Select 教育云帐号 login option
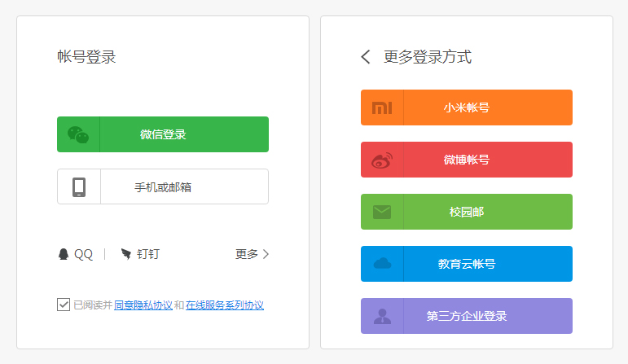Viewport: 628px width, 364px height. point(467,264)
